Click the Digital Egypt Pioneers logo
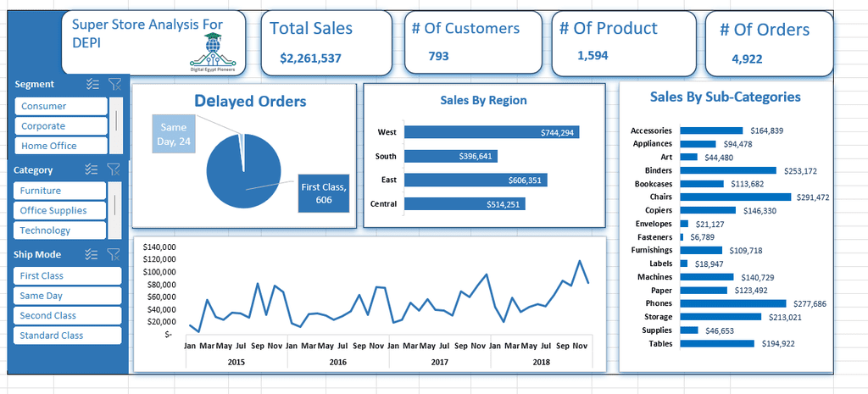This screenshot has height=394, width=868. point(214,53)
